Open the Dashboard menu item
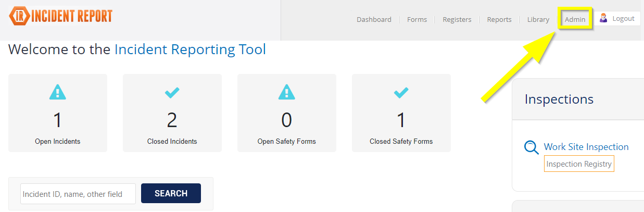644x212 pixels. [x=374, y=20]
